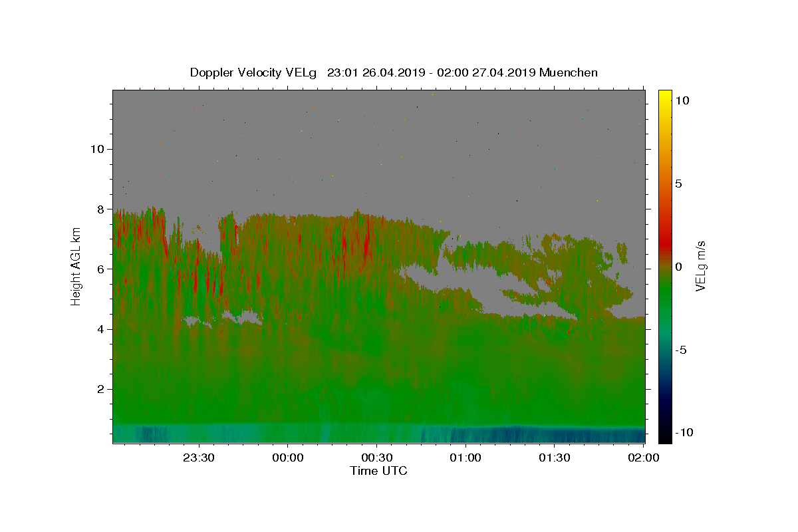Click colorbar value 5
This screenshot has height=532, width=798.
click(x=678, y=184)
